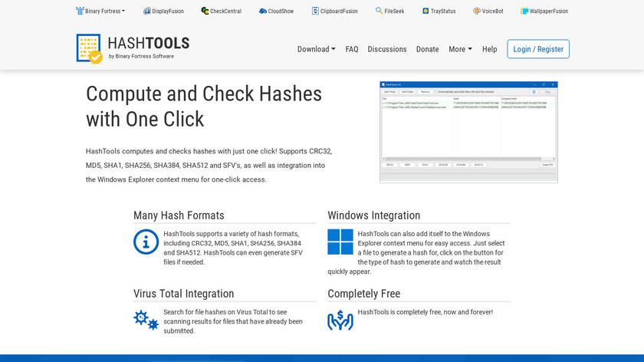The height and width of the screenshot is (362, 644).
Task: Click the DisplayFusion text link
Action: point(168,11)
